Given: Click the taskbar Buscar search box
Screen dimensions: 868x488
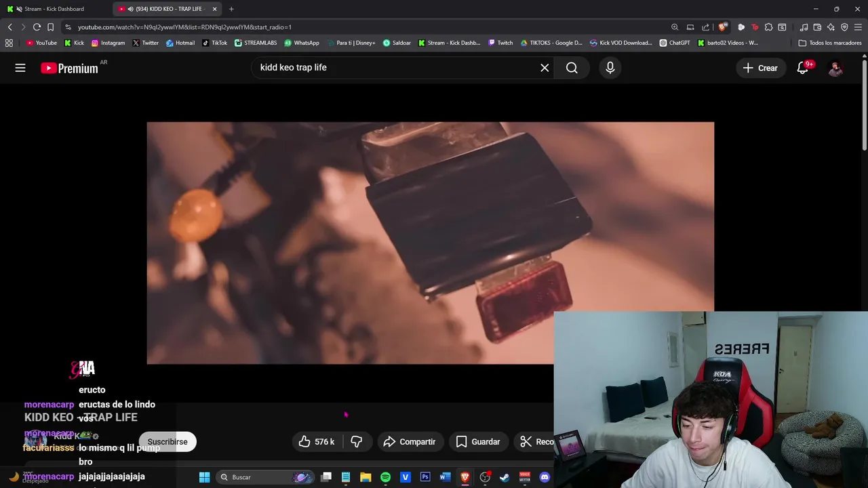Looking at the screenshot, I should (x=266, y=477).
